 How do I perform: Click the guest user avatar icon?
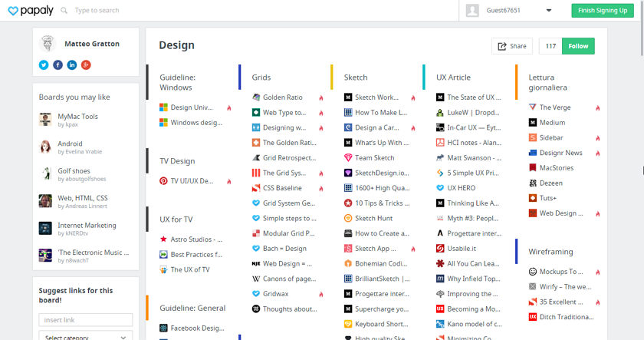(472, 11)
